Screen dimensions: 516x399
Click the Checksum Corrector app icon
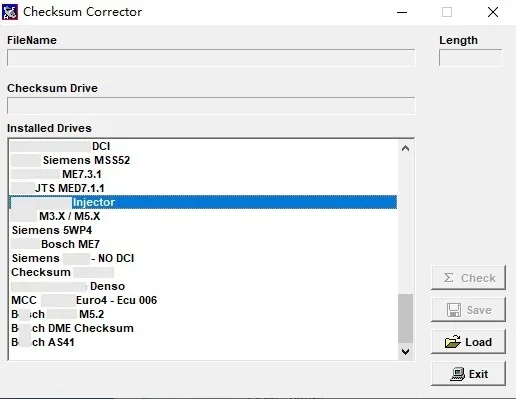[10, 12]
